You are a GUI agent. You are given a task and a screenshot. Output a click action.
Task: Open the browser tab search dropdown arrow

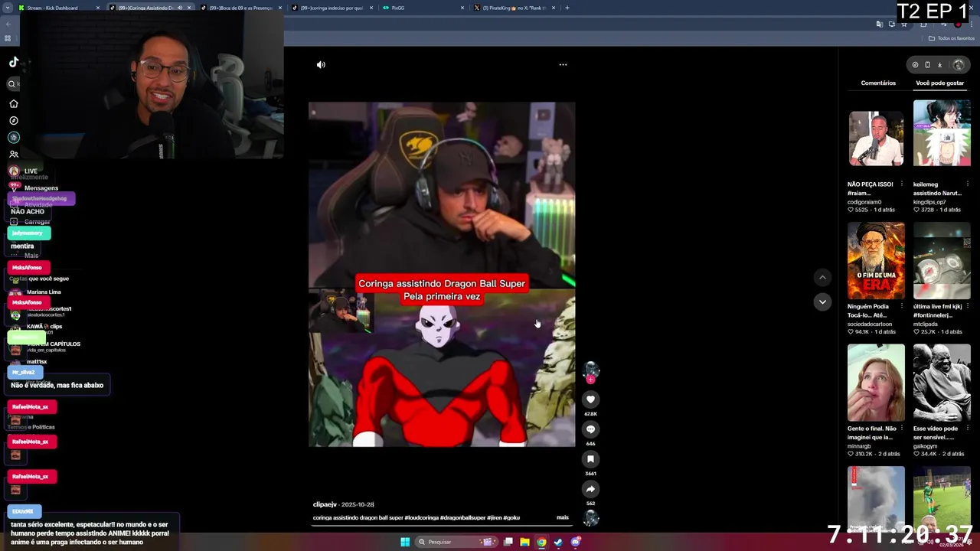tap(7, 8)
